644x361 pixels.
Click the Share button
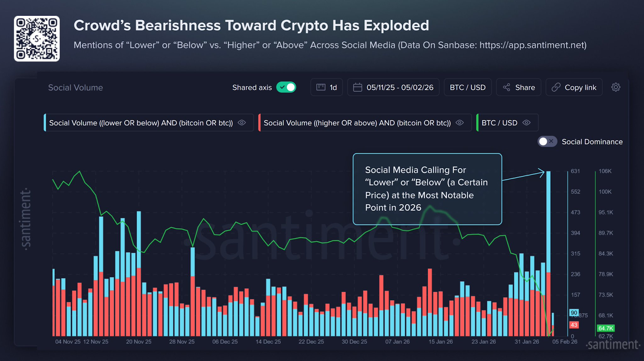[518, 87]
